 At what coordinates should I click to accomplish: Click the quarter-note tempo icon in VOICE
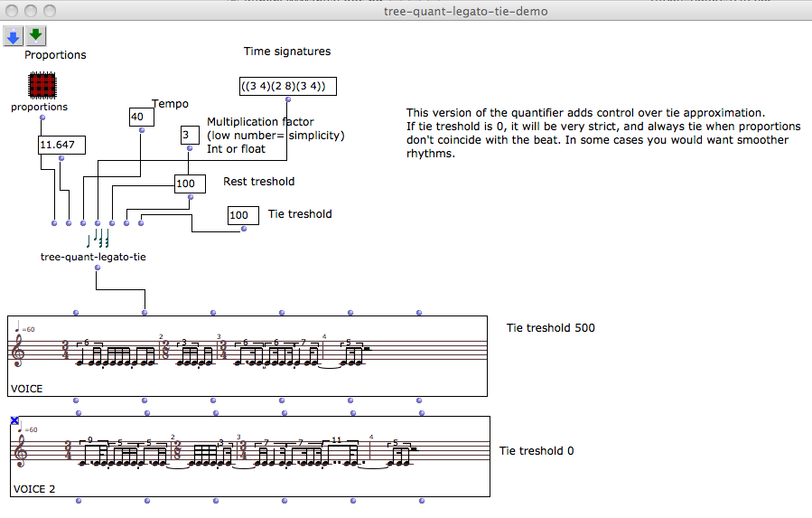[x=17, y=329]
